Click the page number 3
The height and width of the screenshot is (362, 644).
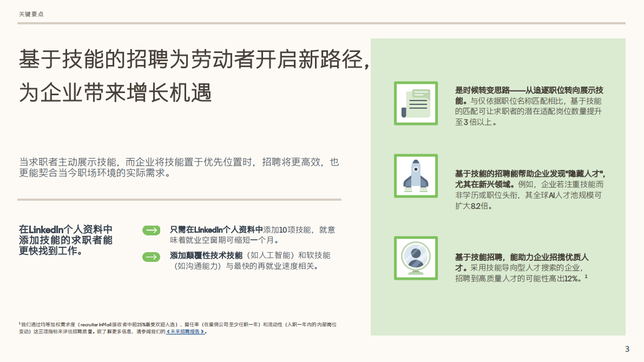click(627, 349)
